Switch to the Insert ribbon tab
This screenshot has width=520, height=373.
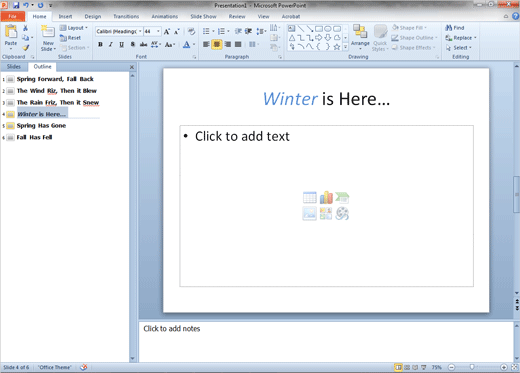(x=65, y=16)
